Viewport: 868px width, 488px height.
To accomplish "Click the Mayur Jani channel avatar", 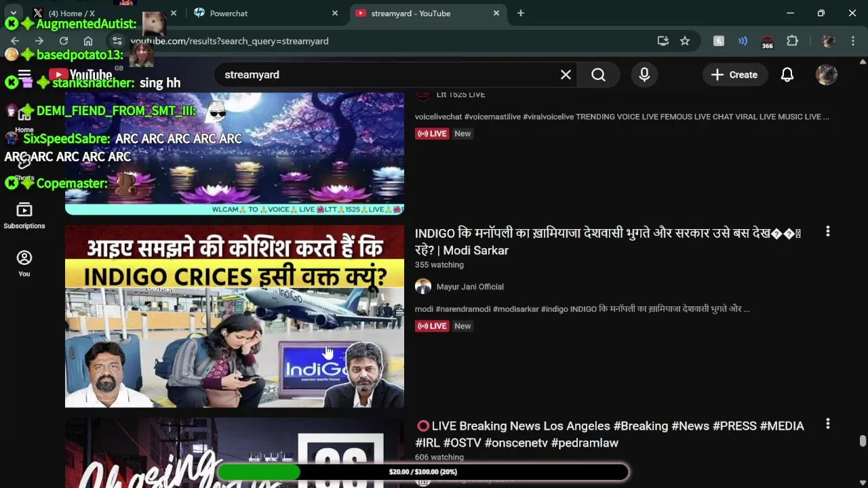I will click(423, 287).
